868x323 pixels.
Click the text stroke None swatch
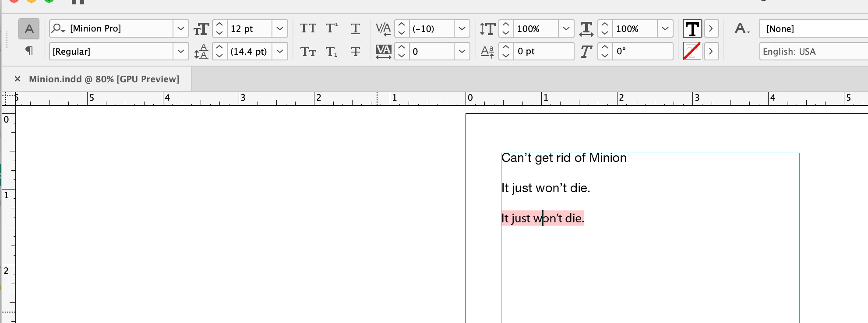click(x=692, y=51)
